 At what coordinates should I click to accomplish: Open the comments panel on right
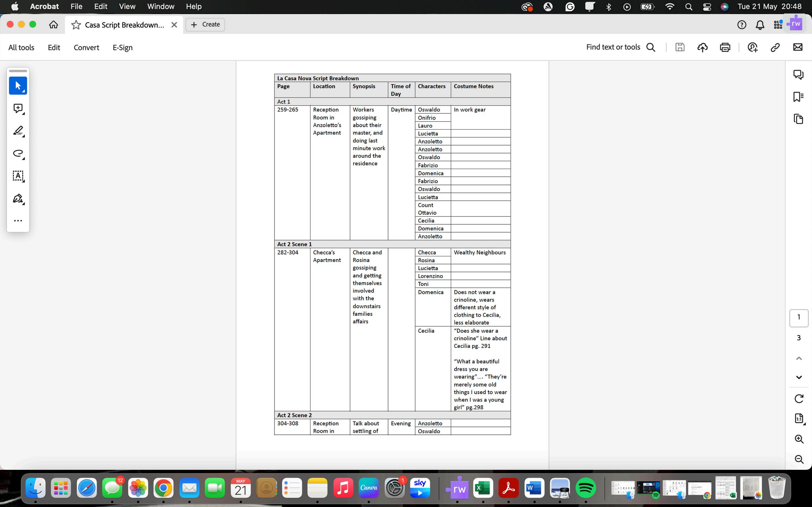coord(798,74)
